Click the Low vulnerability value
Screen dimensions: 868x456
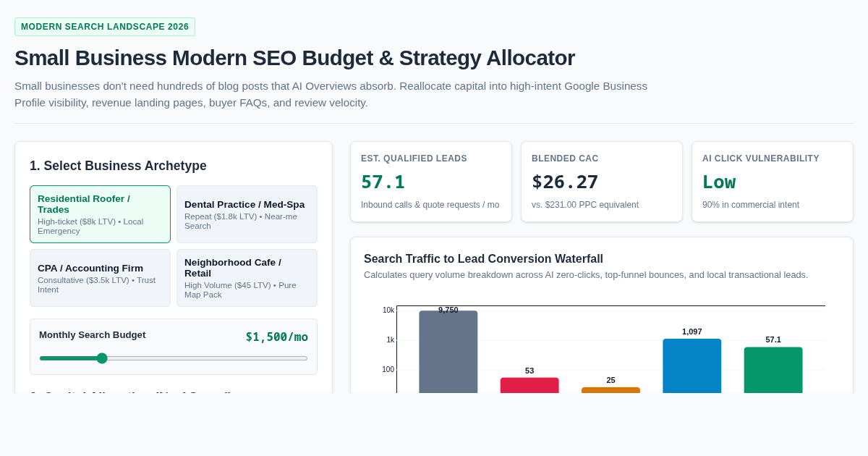click(719, 182)
